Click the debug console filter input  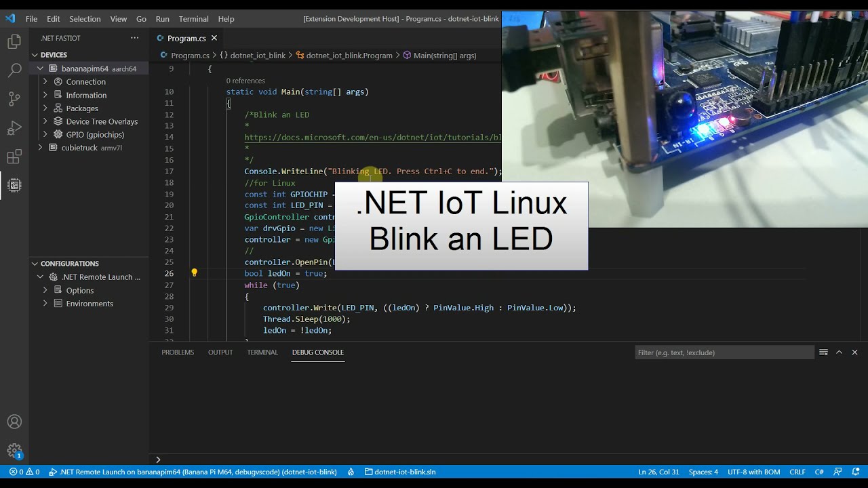pos(724,352)
